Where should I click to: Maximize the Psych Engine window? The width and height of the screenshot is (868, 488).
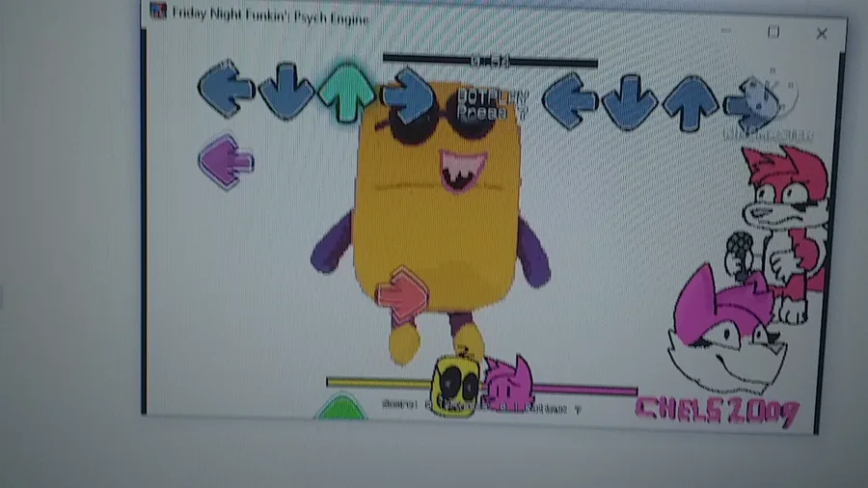pos(773,32)
